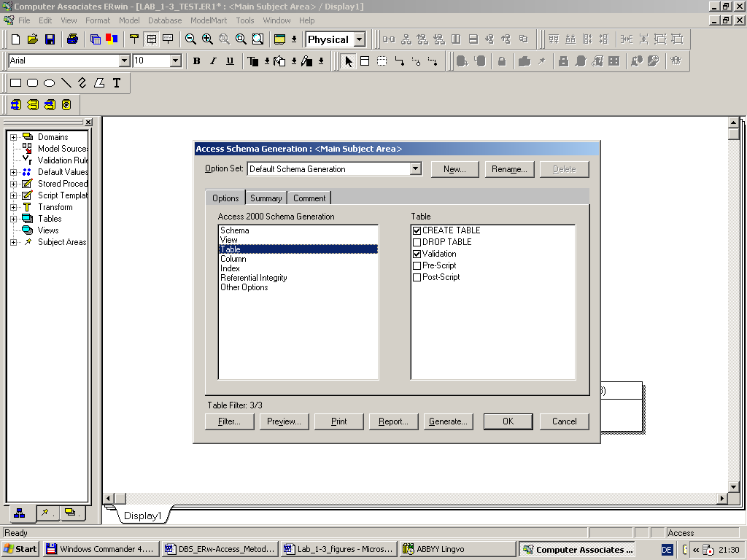
Task: Close the model explorer panel with X
Action: (x=88, y=122)
